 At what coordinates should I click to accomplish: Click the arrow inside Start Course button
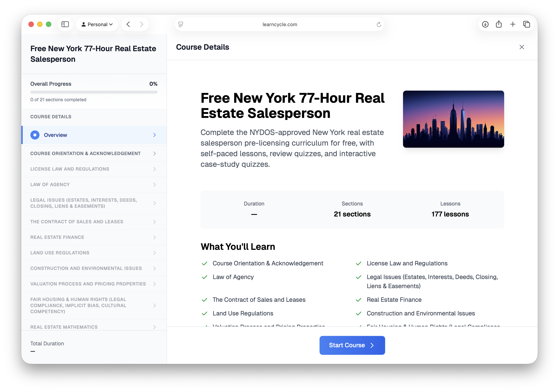(x=372, y=345)
